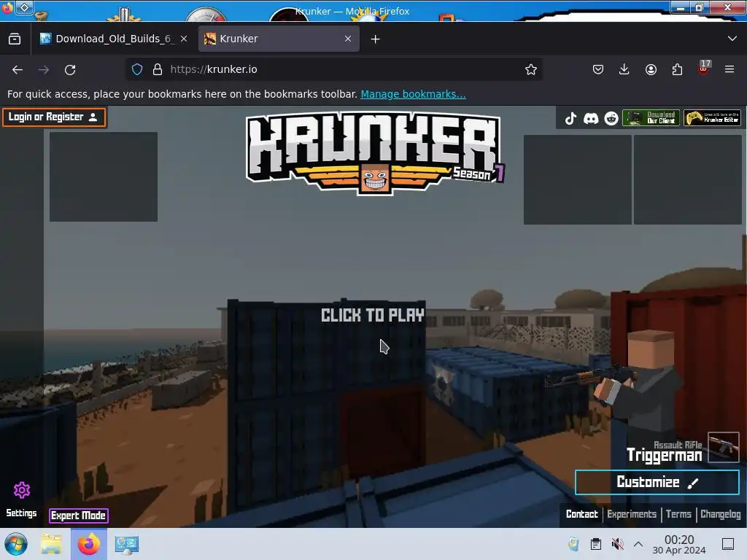Click Firefox icon in taskbar
The image size is (747, 560).
[x=89, y=544]
